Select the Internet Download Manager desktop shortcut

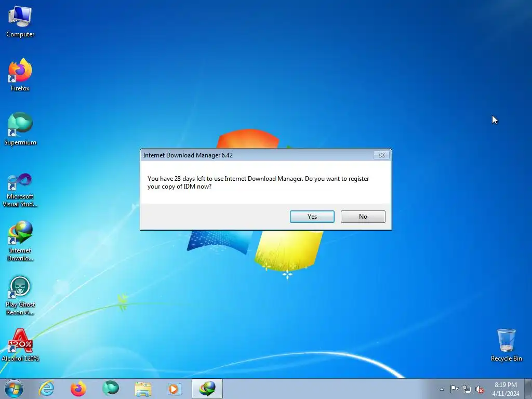(x=20, y=241)
